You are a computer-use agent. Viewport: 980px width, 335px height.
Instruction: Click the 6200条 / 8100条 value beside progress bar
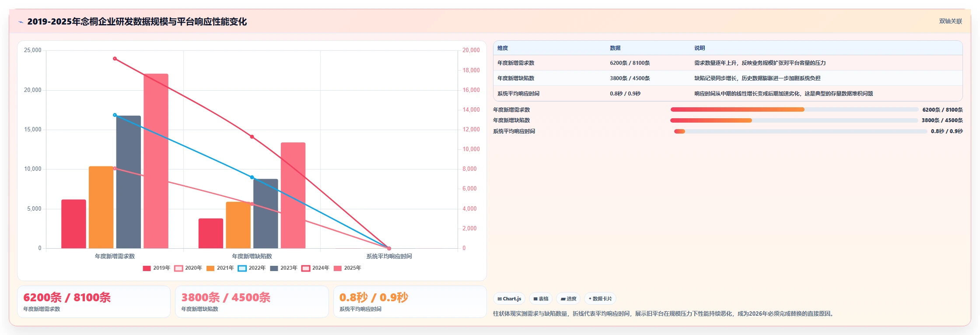point(942,110)
